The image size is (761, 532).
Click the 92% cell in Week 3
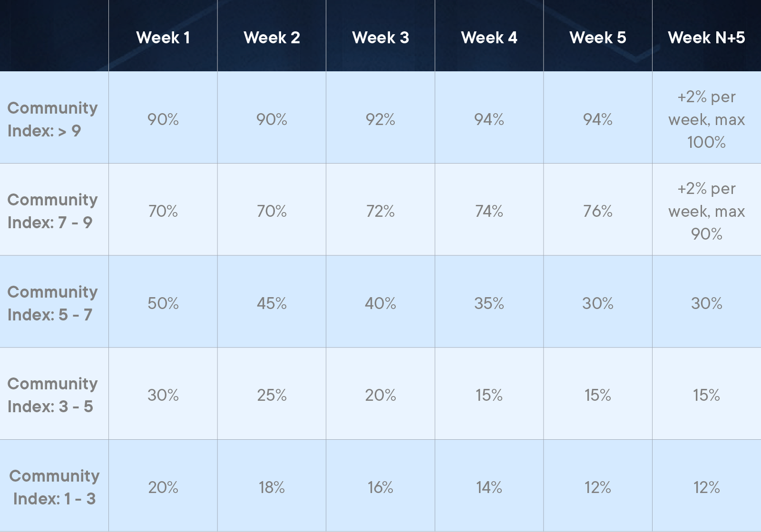click(x=380, y=119)
